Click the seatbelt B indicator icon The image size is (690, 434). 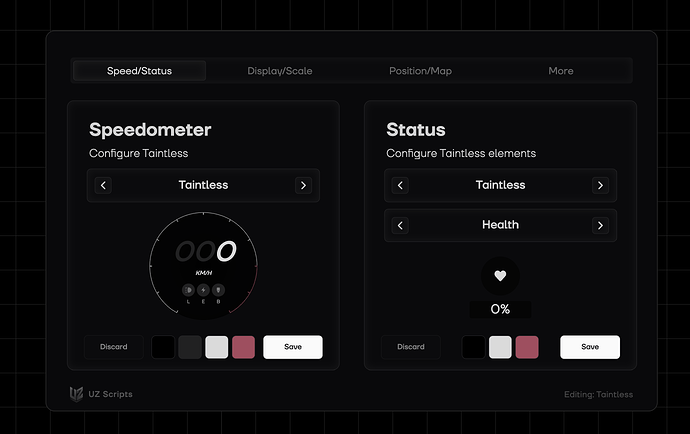(x=218, y=290)
